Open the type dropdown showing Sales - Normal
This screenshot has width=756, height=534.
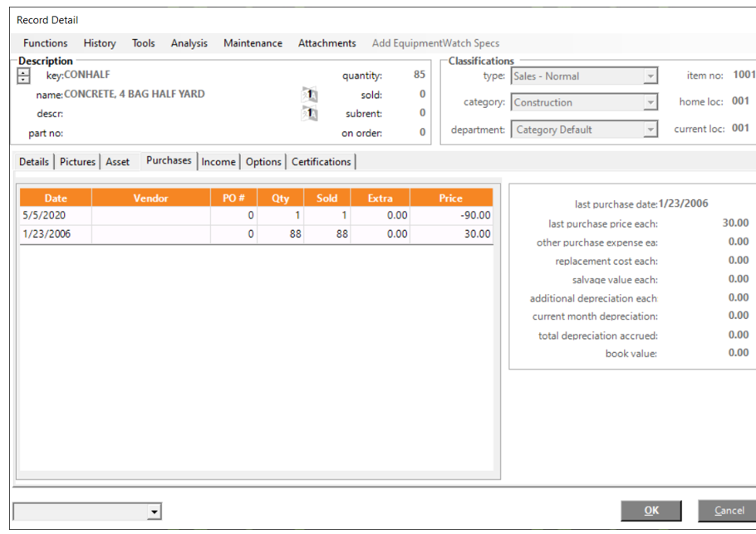pos(650,76)
